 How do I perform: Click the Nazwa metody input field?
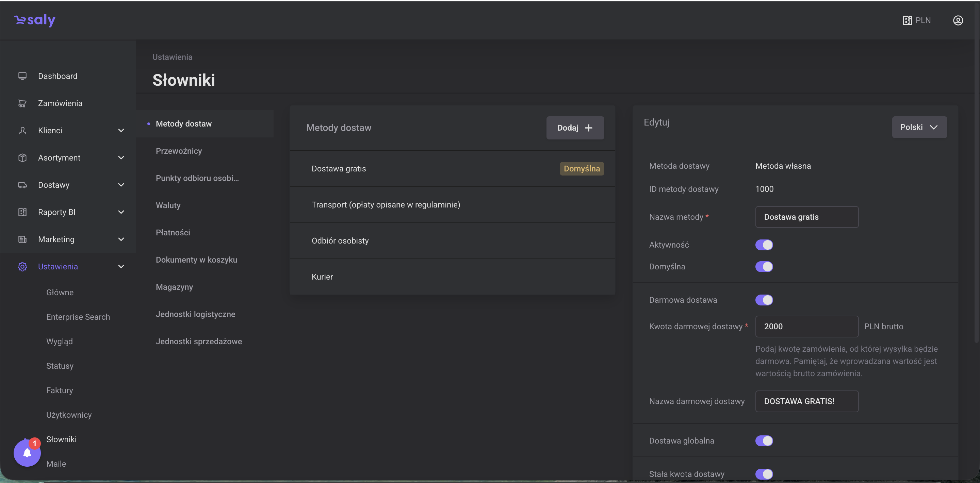coord(806,217)
